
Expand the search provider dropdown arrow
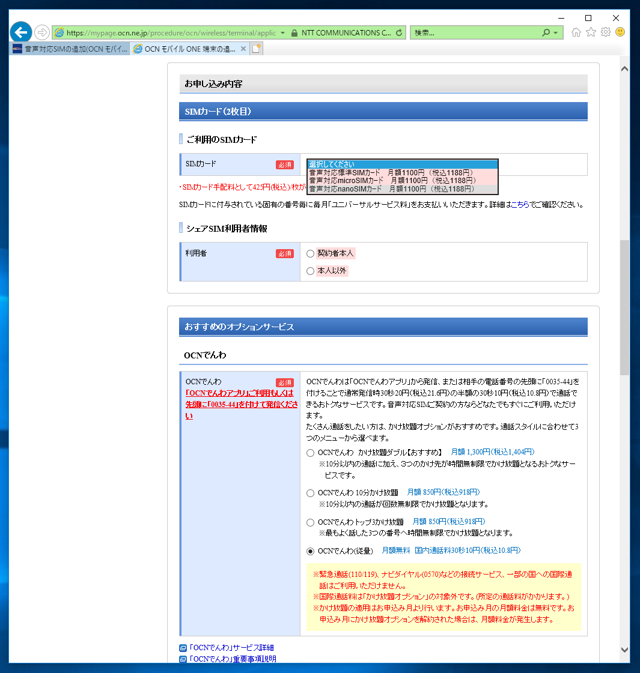(x=556, y=33)
